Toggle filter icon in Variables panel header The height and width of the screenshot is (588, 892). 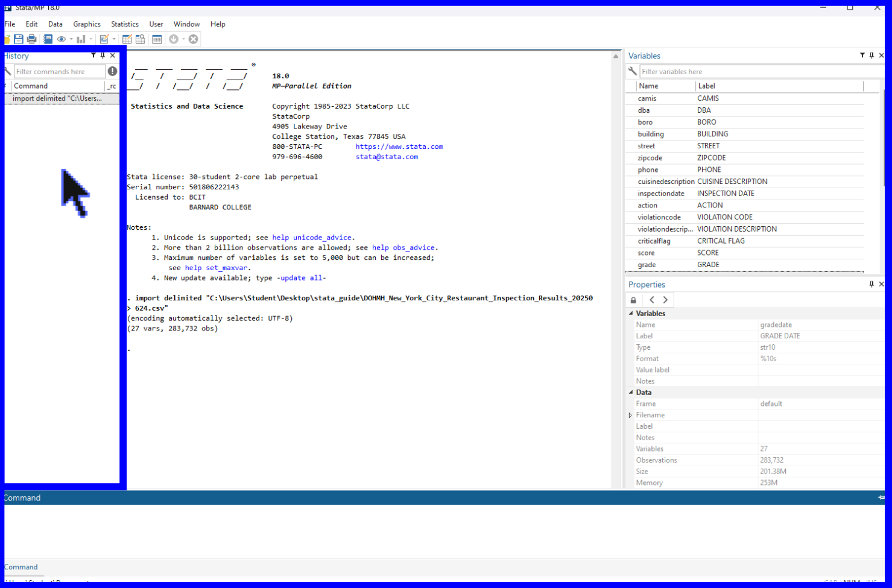pos(862,55)
